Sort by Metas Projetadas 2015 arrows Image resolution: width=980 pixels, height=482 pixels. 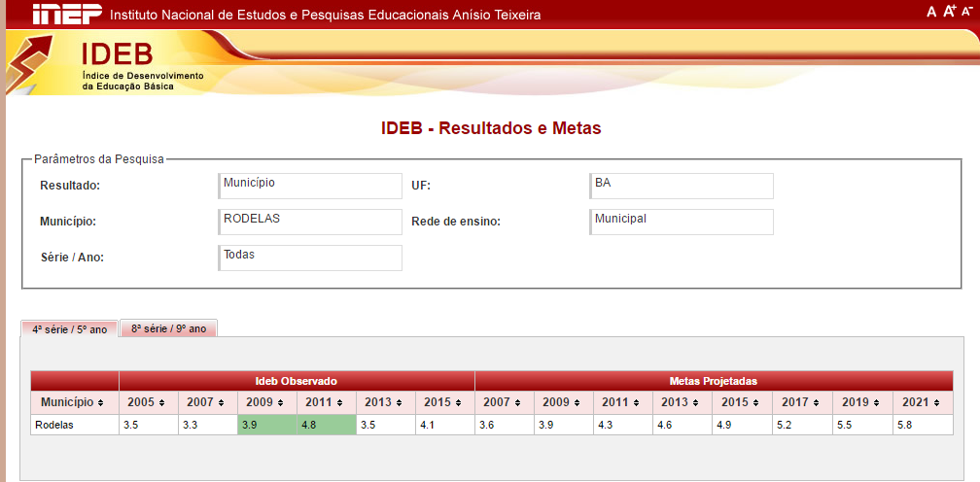click(x=756, y=402)
